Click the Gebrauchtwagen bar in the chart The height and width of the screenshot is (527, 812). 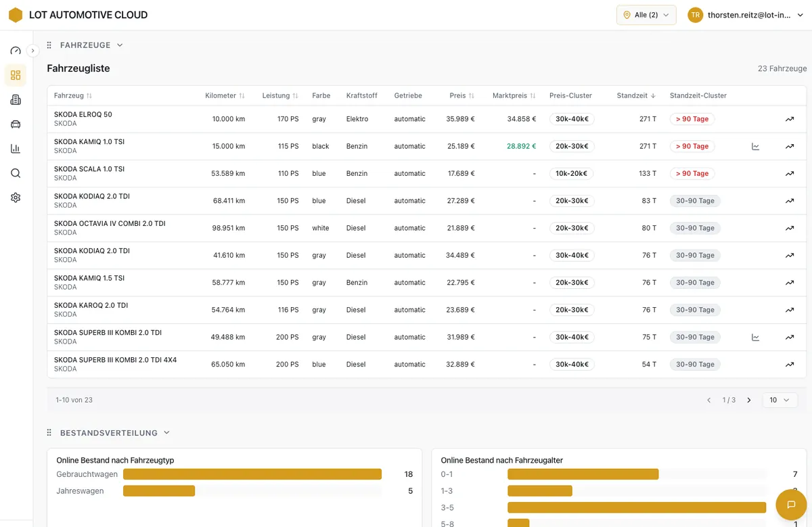[x=252, y=474]
